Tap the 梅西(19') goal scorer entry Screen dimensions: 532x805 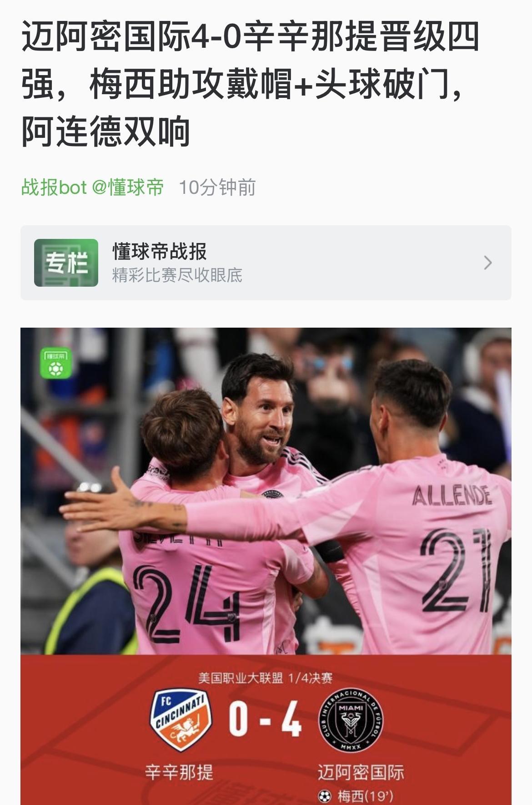pos(366,796)
